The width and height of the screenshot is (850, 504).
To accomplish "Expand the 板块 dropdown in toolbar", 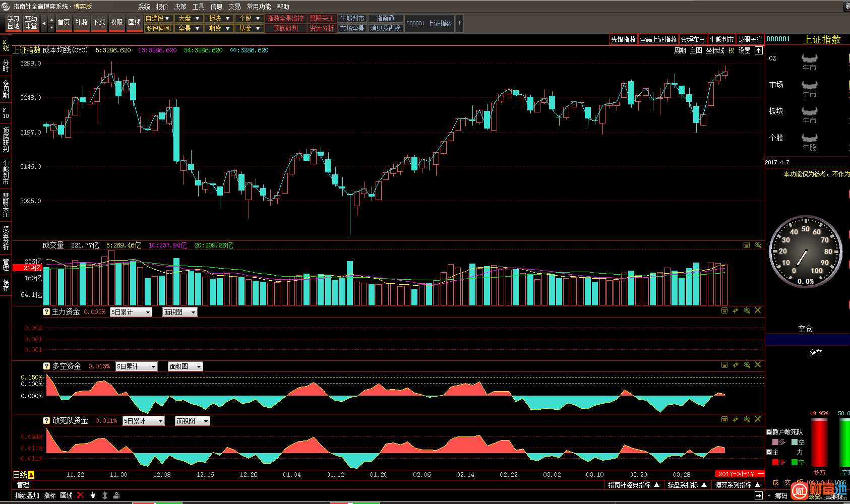I will click(219, 18).
